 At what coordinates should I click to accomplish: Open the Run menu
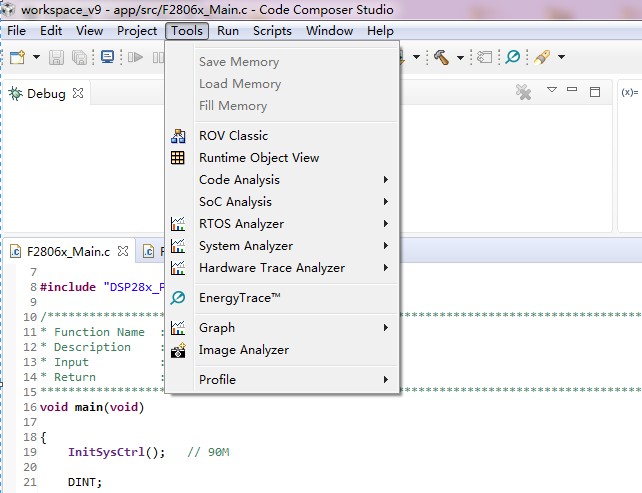coord(228,31)
